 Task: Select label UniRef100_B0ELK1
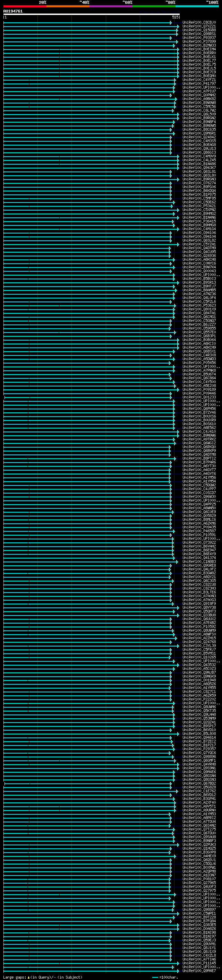[x=199, y=57]
